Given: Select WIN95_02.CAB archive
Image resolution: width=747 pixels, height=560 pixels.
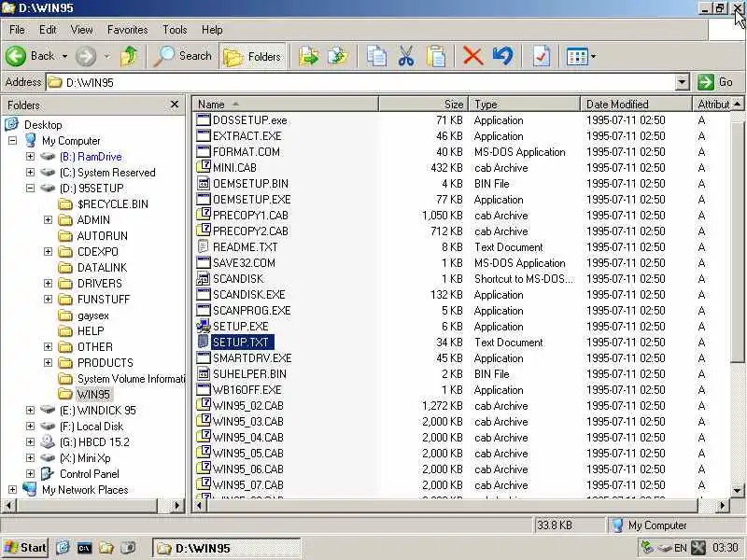Looking at the screenshot, I should (248, 406).
